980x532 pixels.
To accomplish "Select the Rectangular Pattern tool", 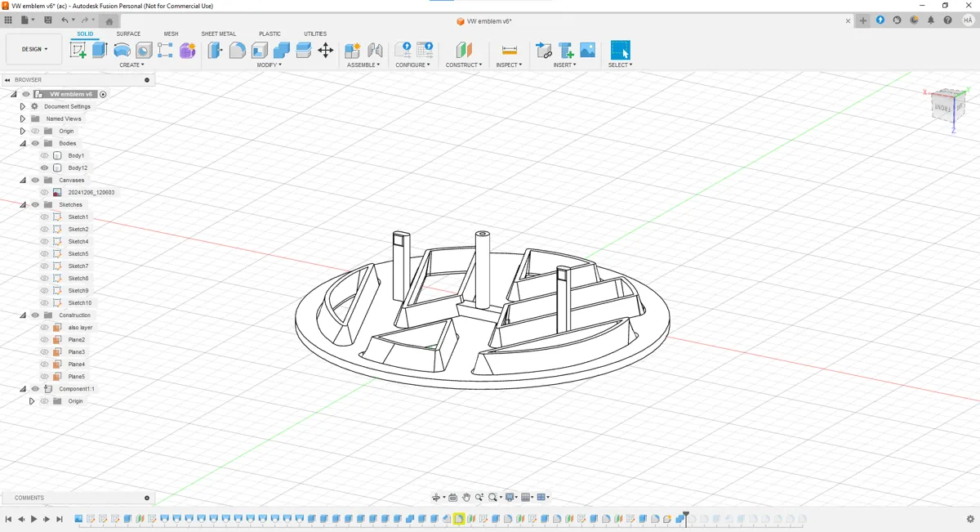I will 166,51.
